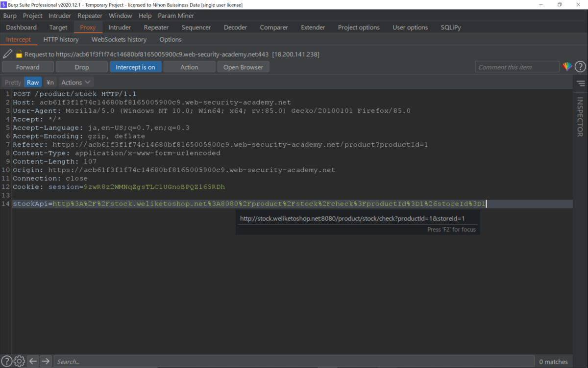588x368 pixels.
Task: Open search settings gear icon
Action: (x=19, y=361)
